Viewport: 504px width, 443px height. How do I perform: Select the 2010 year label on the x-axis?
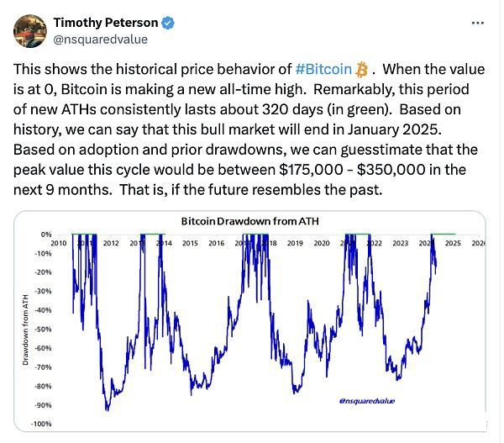click(59, 243)
